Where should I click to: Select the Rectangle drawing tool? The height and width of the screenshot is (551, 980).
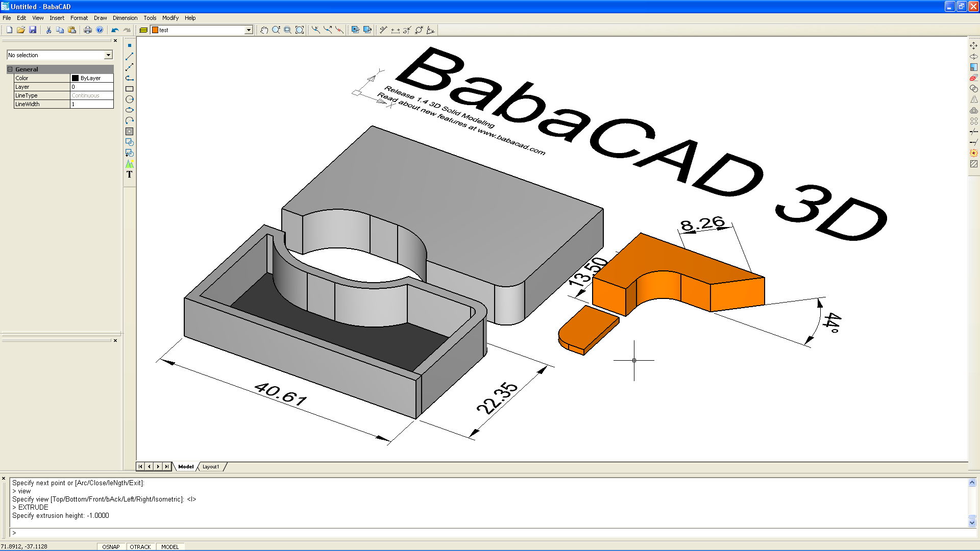point(130,89)
